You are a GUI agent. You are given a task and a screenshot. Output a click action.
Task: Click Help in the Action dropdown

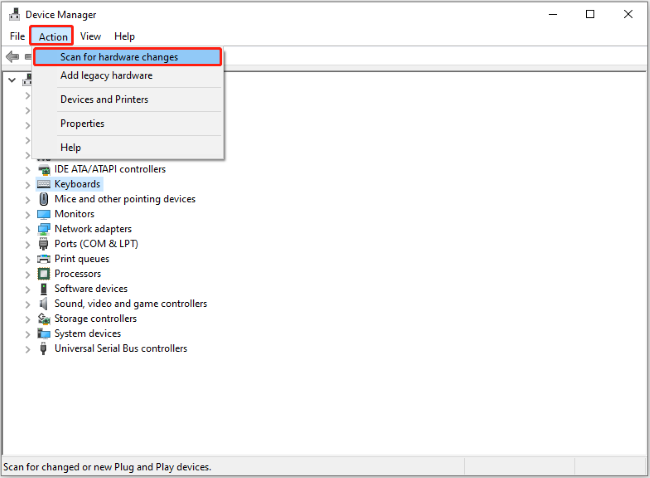(127, 148)
